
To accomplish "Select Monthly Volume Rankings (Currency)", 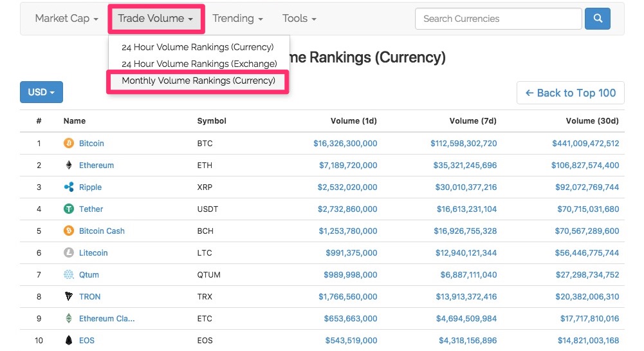I will point(198,81).
